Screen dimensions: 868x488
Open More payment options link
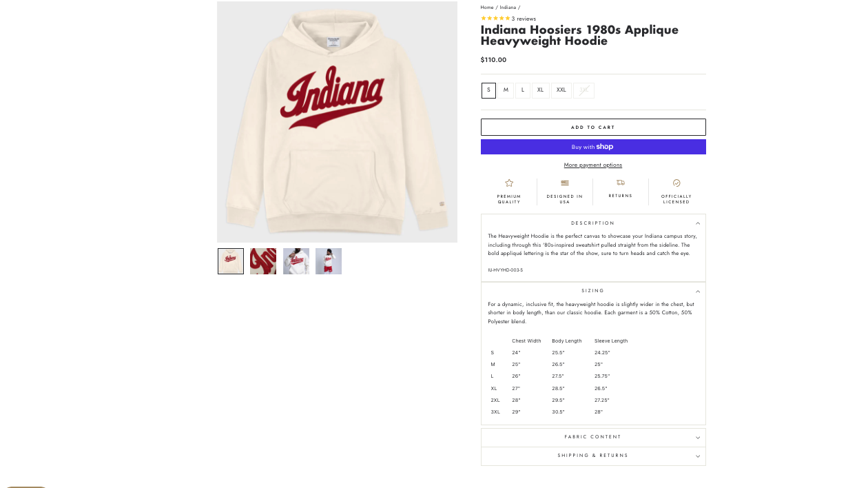[x=593, y=165]
